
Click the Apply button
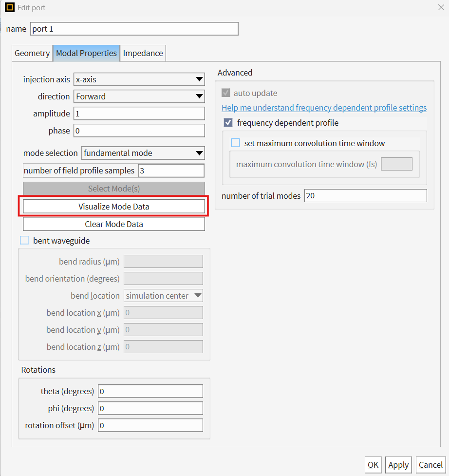coord(398,465)
